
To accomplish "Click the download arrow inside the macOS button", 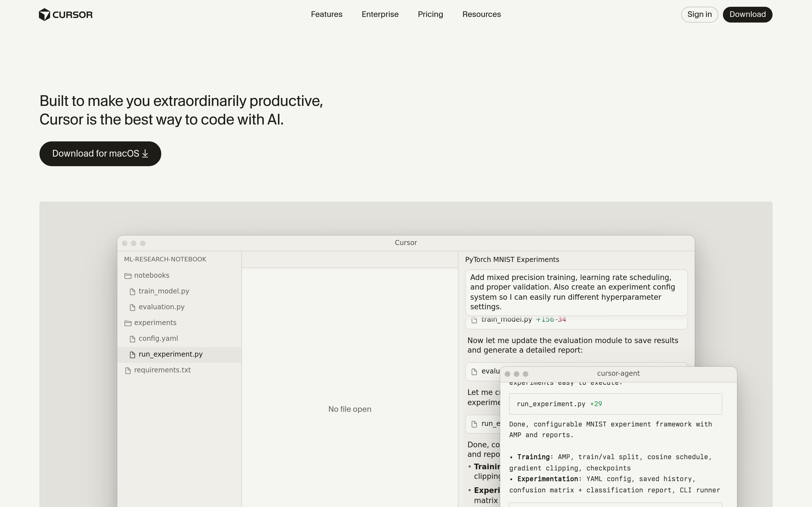I will click(x=145, y=154).
